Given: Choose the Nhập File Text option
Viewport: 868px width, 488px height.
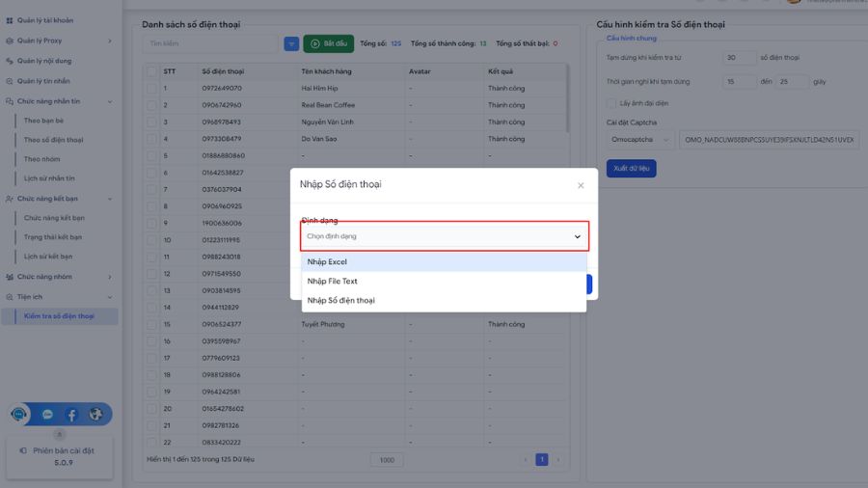Looking at the screenshot, I should coord(444,282).
